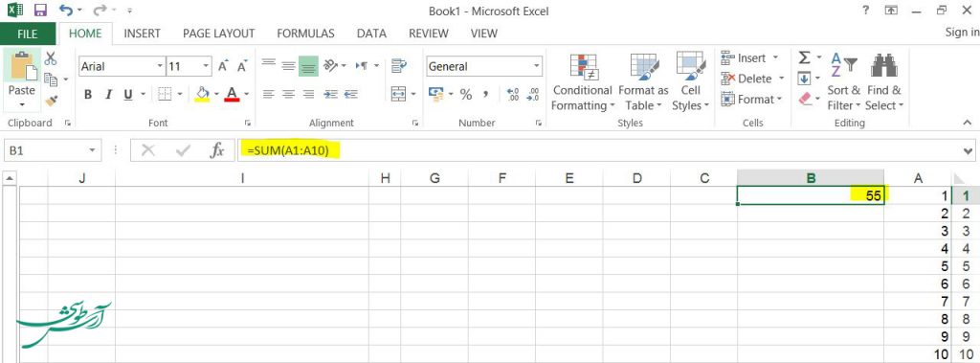980x363 pixels.
Task: Toggle Italic formatting
Action: coord(108,95)
